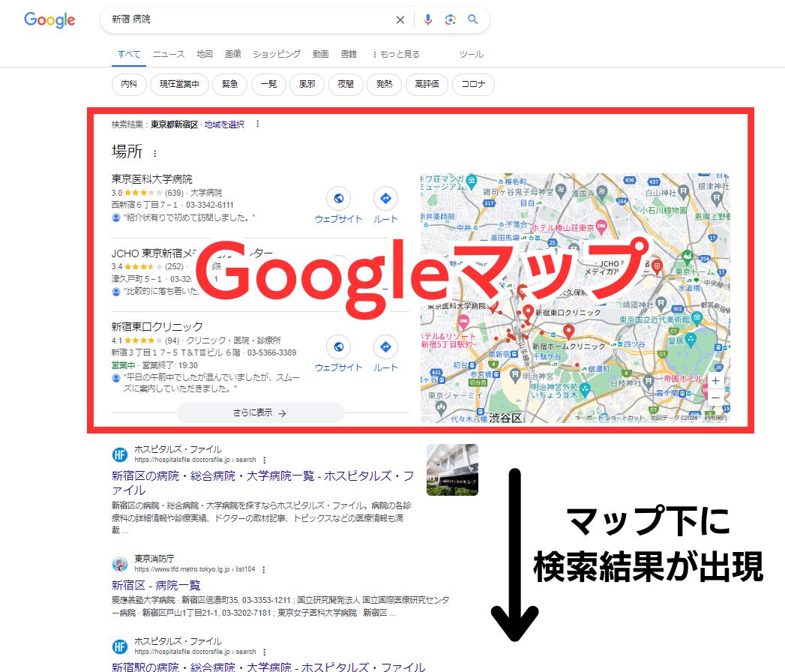Open options dots beside last ホスピタルズ・ファイル result
This screenshot has height=672, width=785.
coord(265,652)
